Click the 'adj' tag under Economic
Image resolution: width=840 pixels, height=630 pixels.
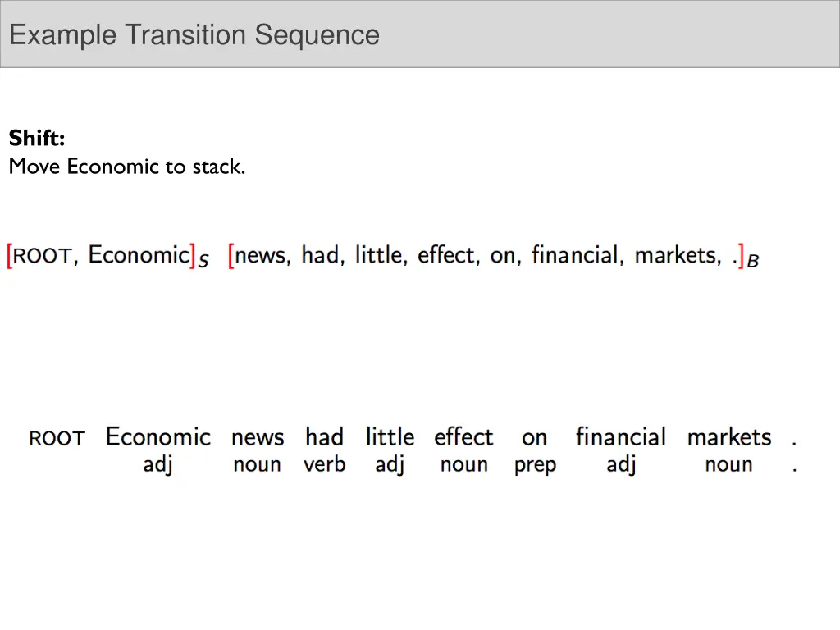point(157,465)
